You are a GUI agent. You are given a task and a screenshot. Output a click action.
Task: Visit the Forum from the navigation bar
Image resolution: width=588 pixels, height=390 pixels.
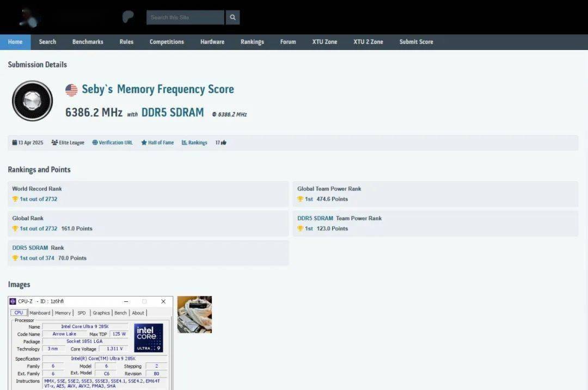coord(288,42)
